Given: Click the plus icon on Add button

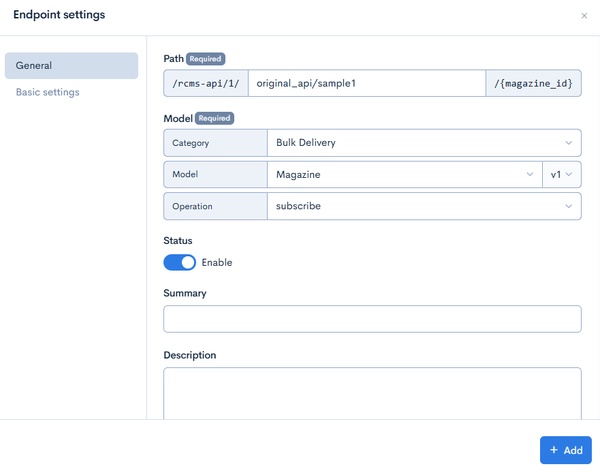Looking at the screenshot, I should tap(554, 450).
